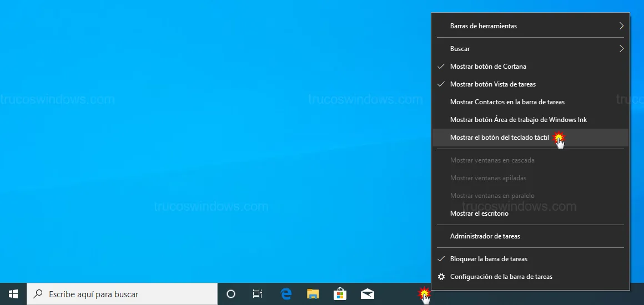Open Microsoft Store from the taskbar

click(340, 294)
